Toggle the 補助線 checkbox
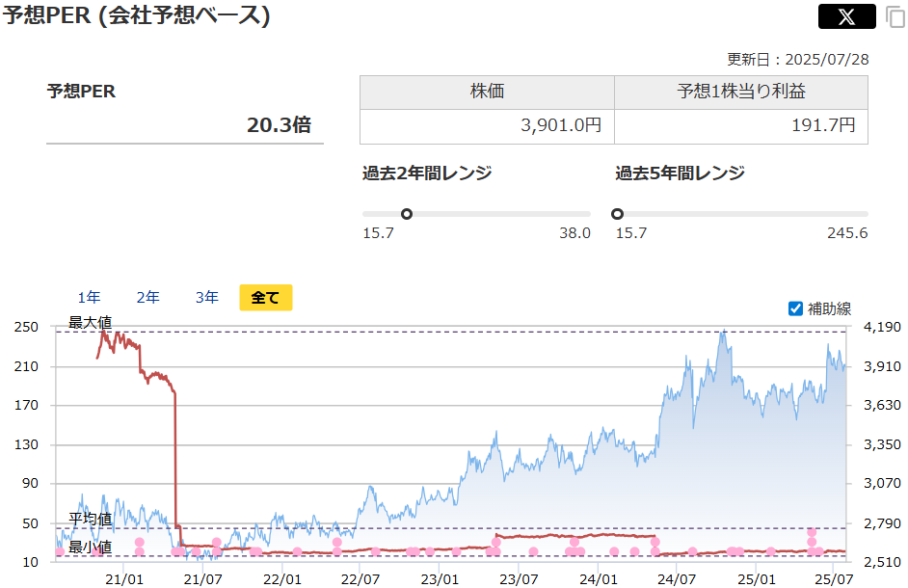Viewport: 908px width, 588px height. [x=795, y=308]
